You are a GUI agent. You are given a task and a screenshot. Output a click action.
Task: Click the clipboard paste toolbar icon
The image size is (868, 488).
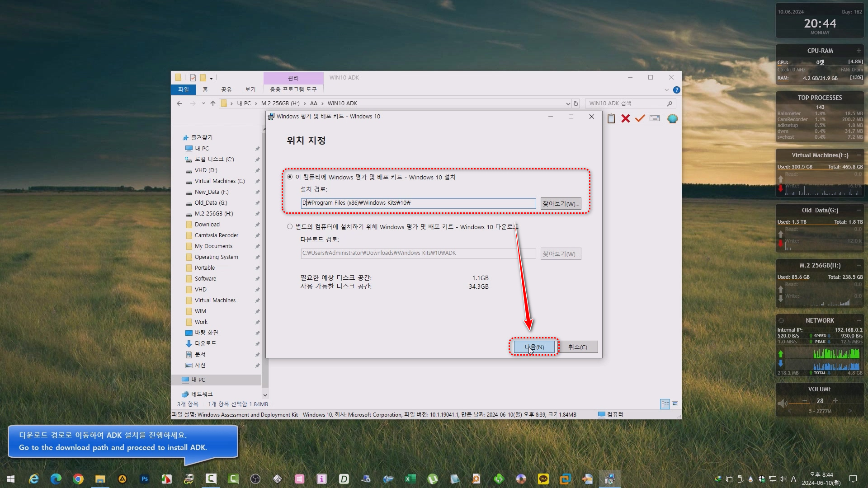611,118
